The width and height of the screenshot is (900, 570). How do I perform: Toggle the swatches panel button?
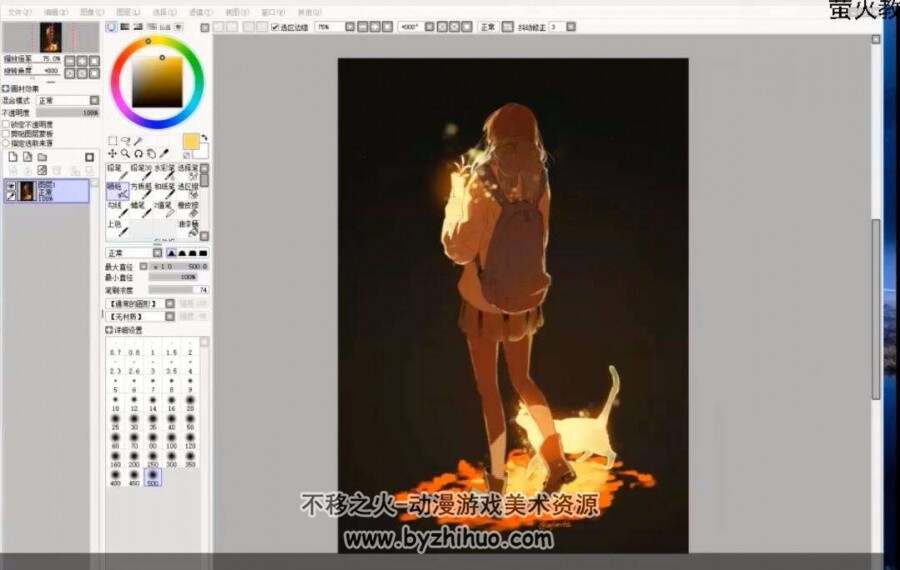165,27
